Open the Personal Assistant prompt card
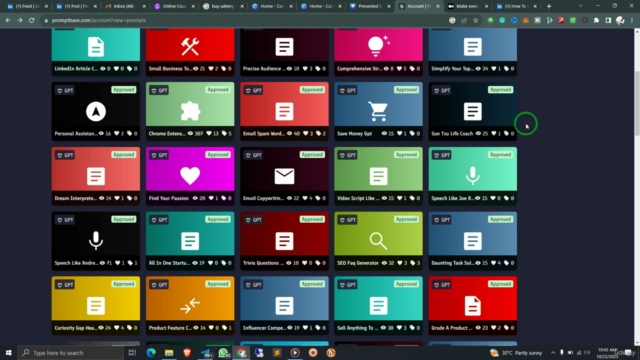Image resolution: width=640 pixels, height=360 pixels. tap(96, 111)
